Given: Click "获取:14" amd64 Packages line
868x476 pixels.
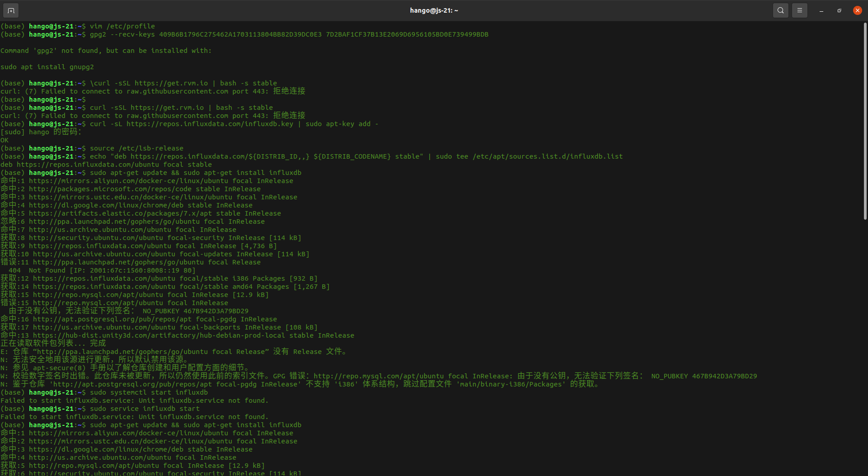Looking at the screenshot, I should pos(165,287).
